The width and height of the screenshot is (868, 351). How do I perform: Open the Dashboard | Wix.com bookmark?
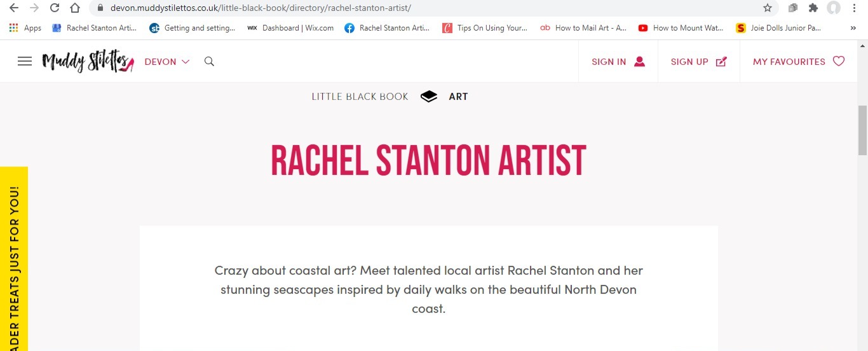point(290,28)
